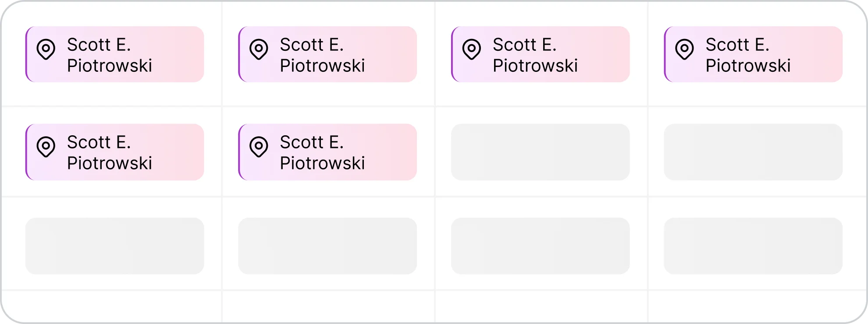This screenshot has width=868, height=324.
Task: Click the location pin in the first row, fourth column
Action: pyautogui.click(x=684, y=49)
